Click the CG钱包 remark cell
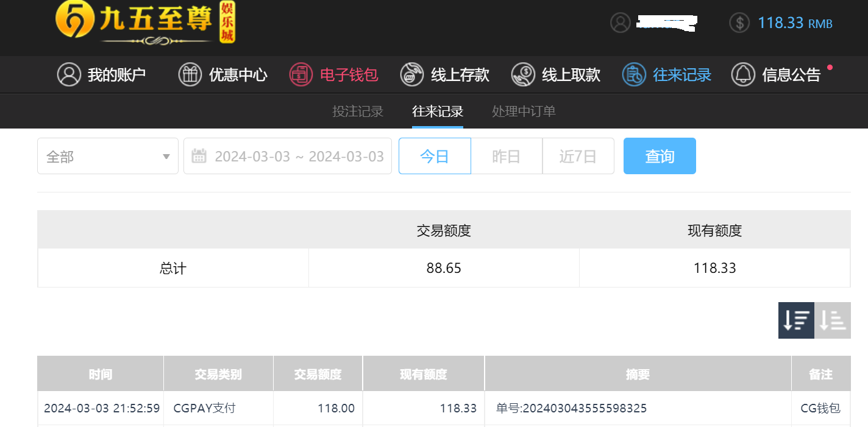The width and height of the screenshot is (868, 427). point(820,408)
